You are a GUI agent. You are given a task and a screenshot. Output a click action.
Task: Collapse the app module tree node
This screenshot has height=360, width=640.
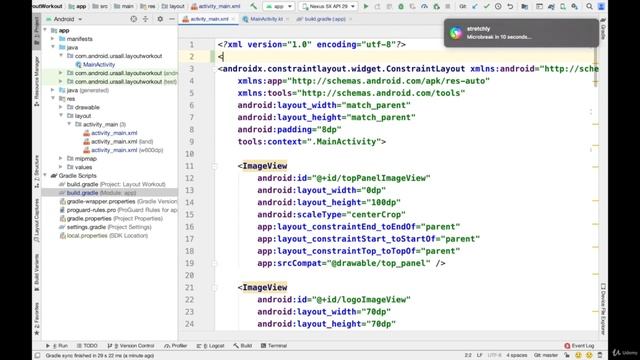tap(45, 30)
